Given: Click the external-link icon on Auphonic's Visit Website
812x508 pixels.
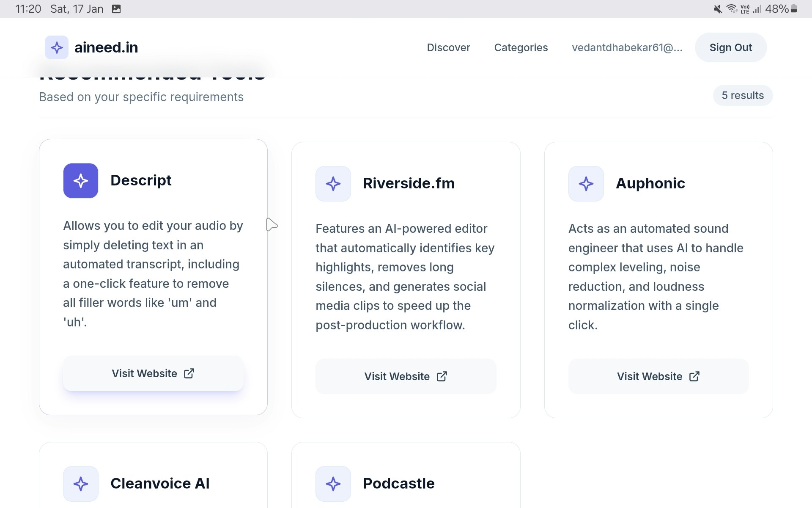Looking at the screenshot, I should click(694, 376).
